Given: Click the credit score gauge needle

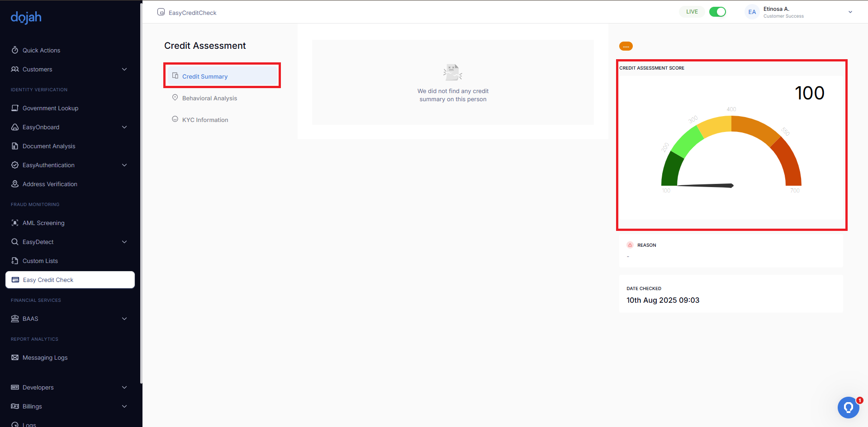Looking at the screenshot, I should pyautogui.click(x=707, y=185).
